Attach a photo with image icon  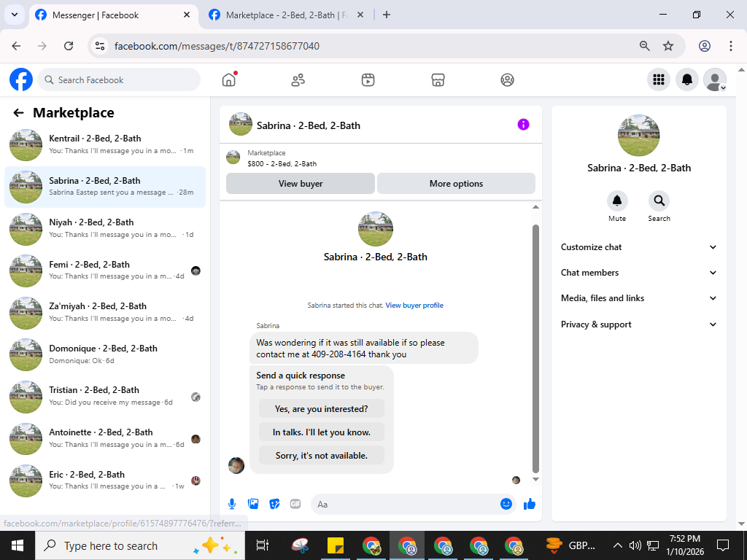click(253, 504)
